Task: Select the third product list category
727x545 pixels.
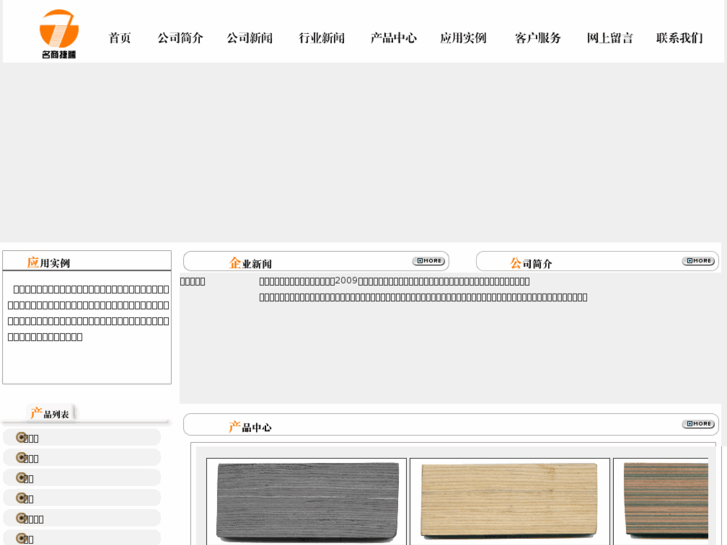Action: click(x=82, y=478)
